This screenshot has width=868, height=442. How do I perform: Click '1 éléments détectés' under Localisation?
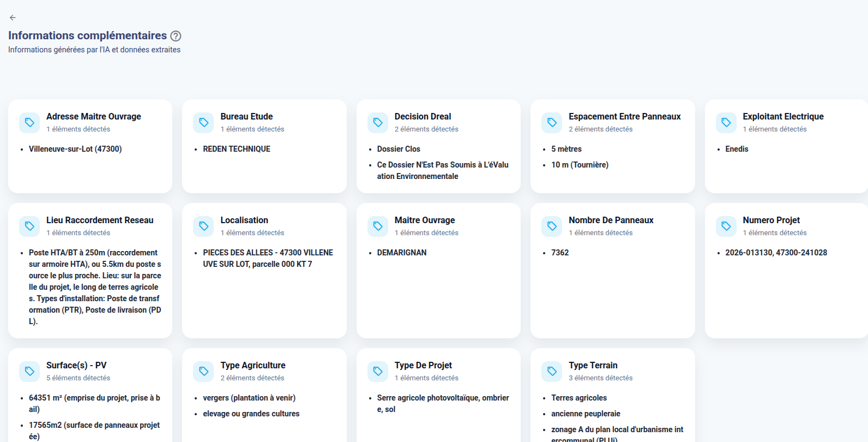click(x=252, y=232)
